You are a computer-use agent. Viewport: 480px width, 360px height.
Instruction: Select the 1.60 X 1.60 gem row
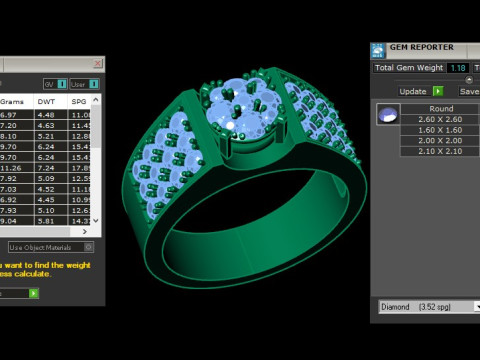440,130
